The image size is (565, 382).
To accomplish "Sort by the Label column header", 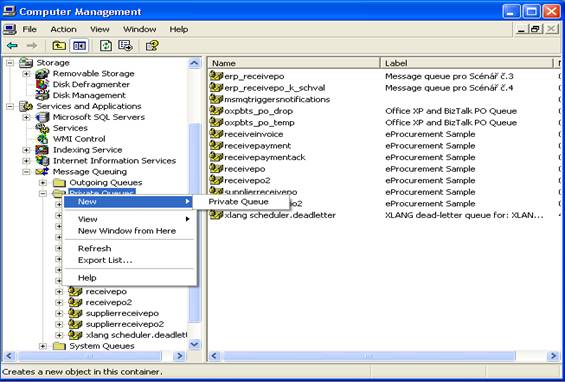I will [467, 63].
